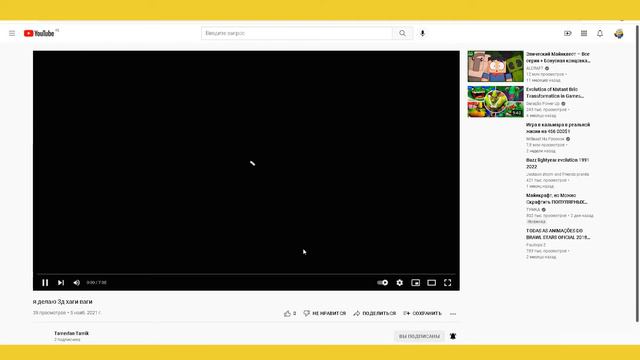This screenshot has width=640, height=360.
Task: Skip to the next video
Action: 61,282
